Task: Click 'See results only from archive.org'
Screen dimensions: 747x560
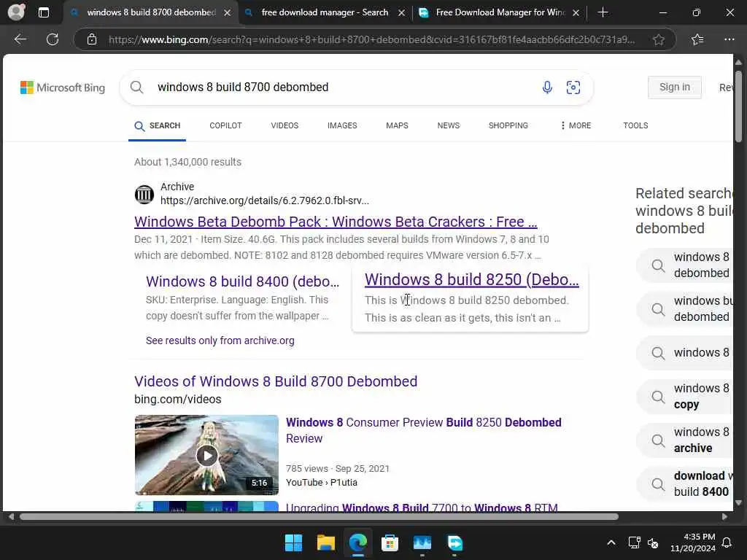Action: 220,341
